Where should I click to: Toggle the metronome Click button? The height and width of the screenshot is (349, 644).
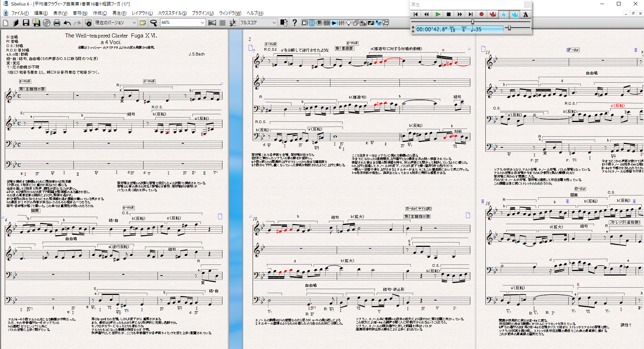click(525, 14)
